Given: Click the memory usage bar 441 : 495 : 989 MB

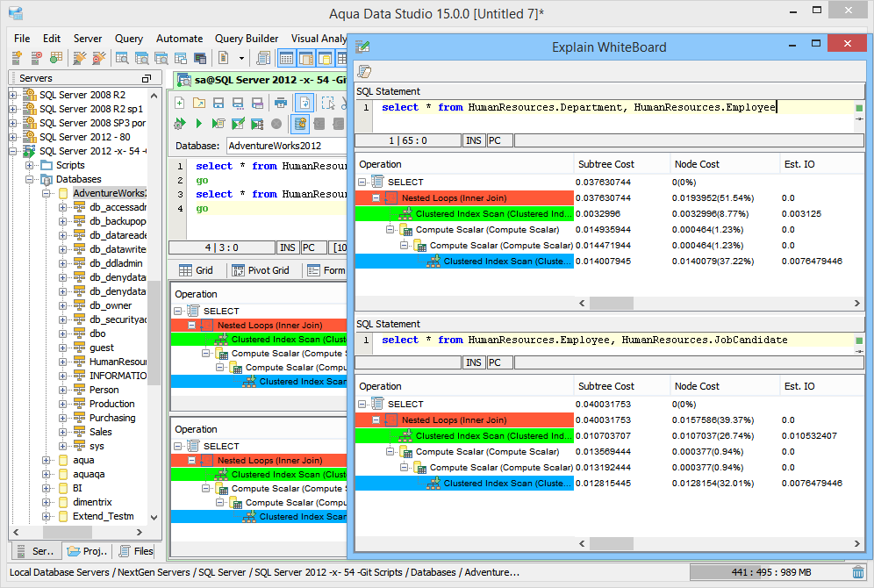Looking at the screenshot, I should 770,572.
